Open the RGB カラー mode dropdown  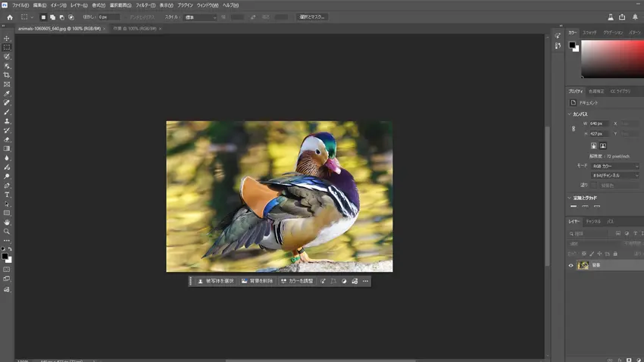tap(615, 166)
